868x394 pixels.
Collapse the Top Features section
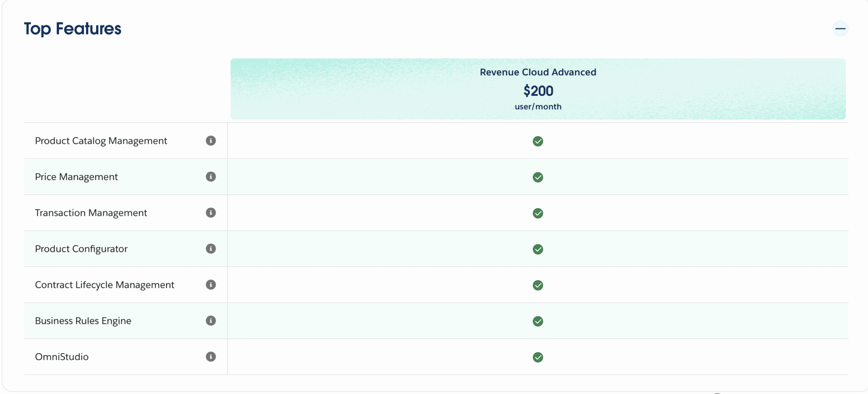coord(840,29)
